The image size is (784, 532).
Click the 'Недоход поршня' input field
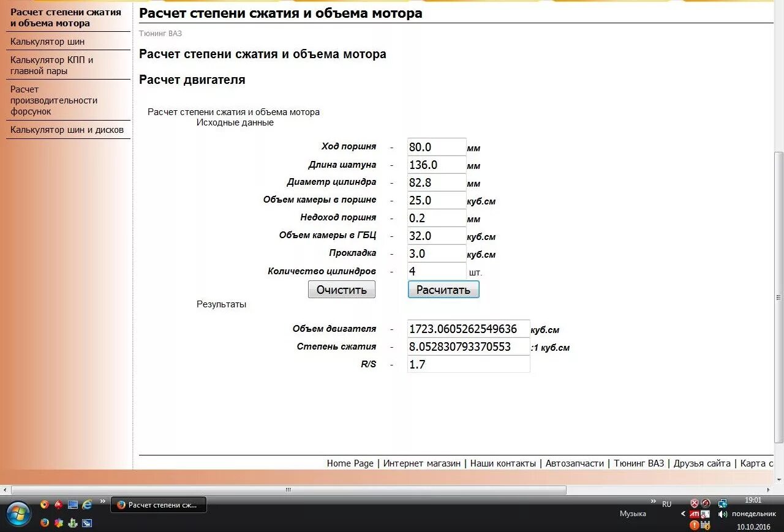coord(437,218)
